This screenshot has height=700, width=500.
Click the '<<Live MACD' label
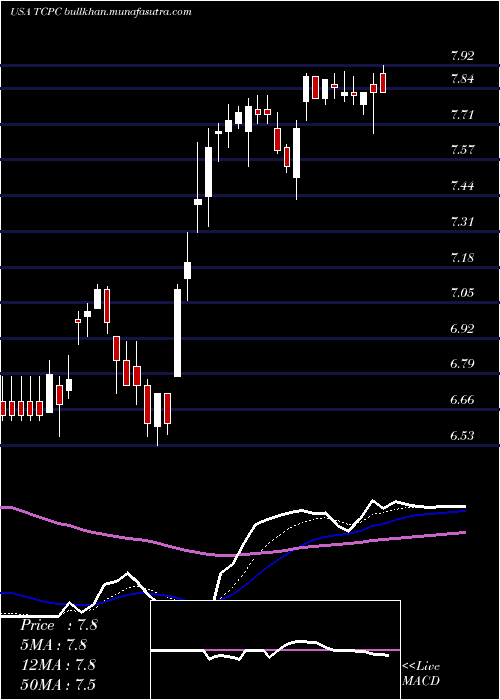[x=421, y=674]
